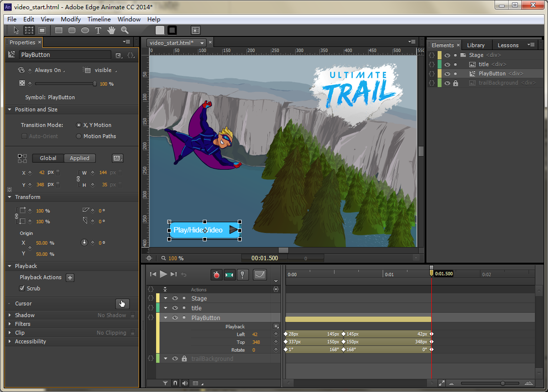Select the Rounded Rectangle tool
548x392 pixels.
(x=72, y=31)
